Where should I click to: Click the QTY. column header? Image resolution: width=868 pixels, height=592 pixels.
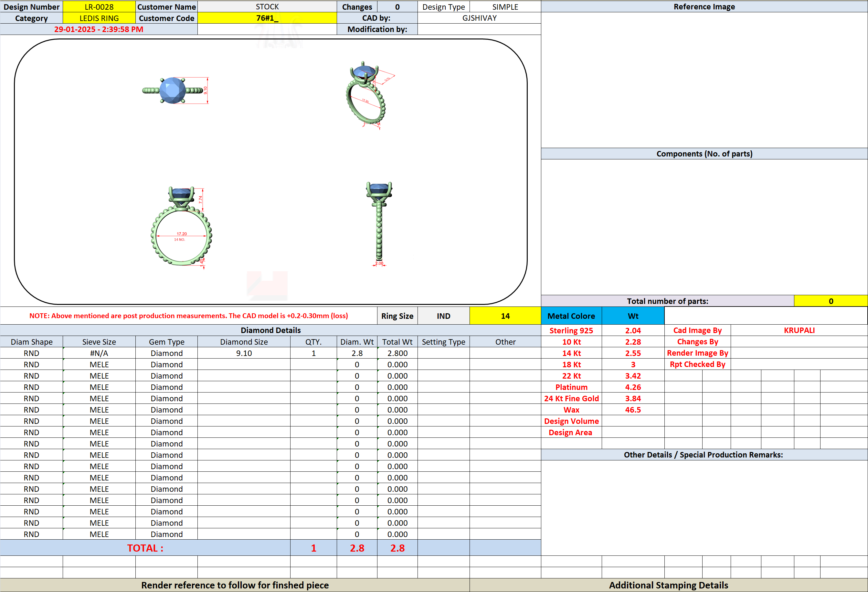click(x=313, y=342)
